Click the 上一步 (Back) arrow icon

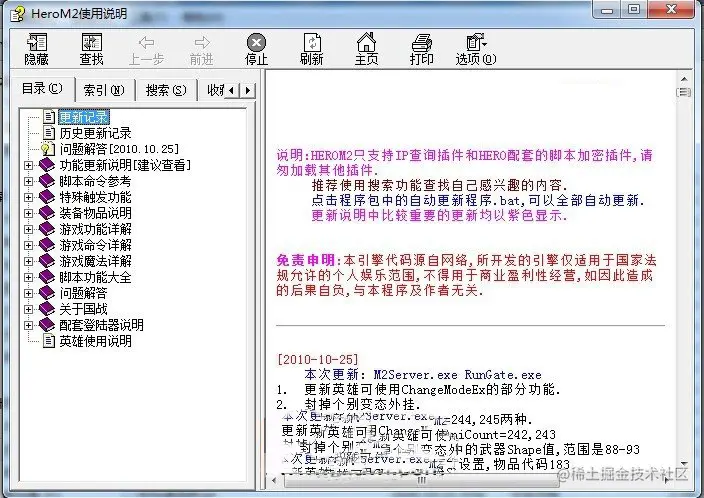pos(146,43)
